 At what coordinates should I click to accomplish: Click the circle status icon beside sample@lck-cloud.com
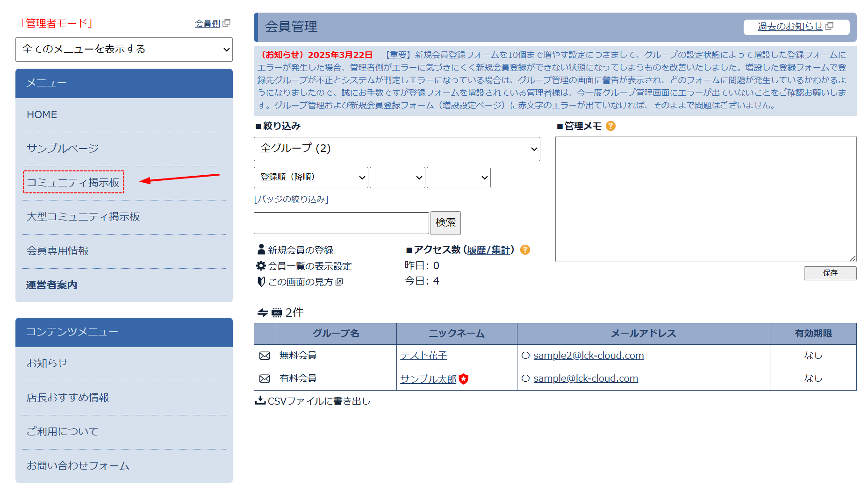(x=526, y=378)
